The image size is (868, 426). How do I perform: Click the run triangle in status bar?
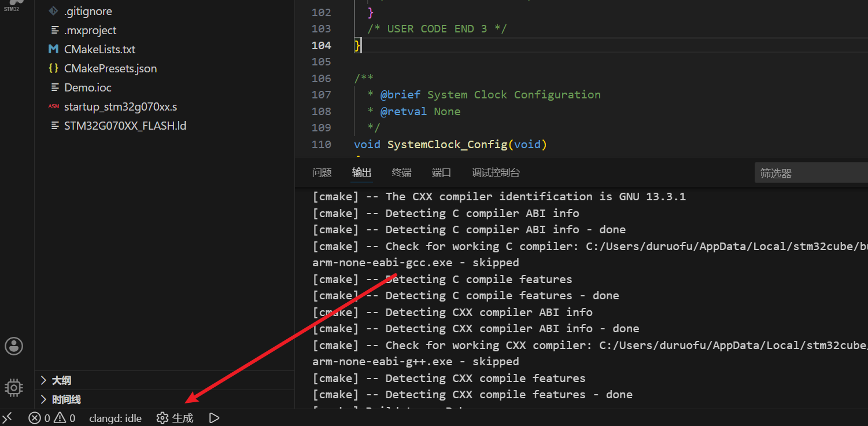(x=214, y=418)
